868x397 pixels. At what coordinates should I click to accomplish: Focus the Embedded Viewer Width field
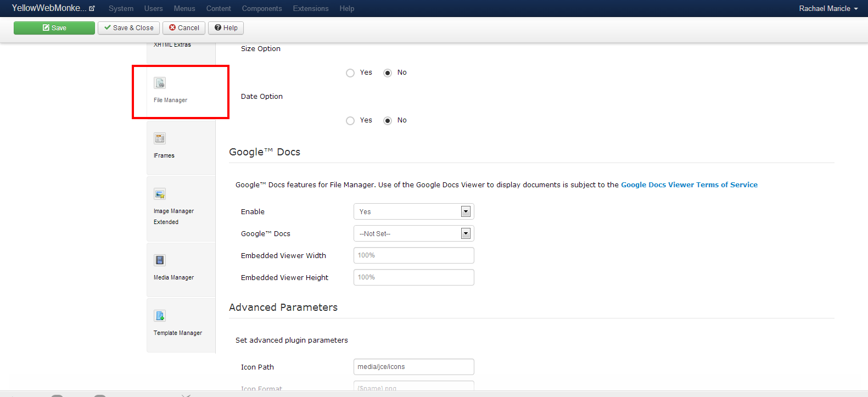point(414,255)
